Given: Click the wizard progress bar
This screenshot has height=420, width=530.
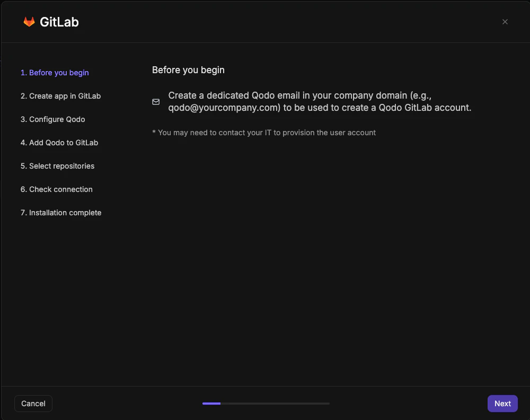Looking at the screenshot, I should tap(266, 404).
